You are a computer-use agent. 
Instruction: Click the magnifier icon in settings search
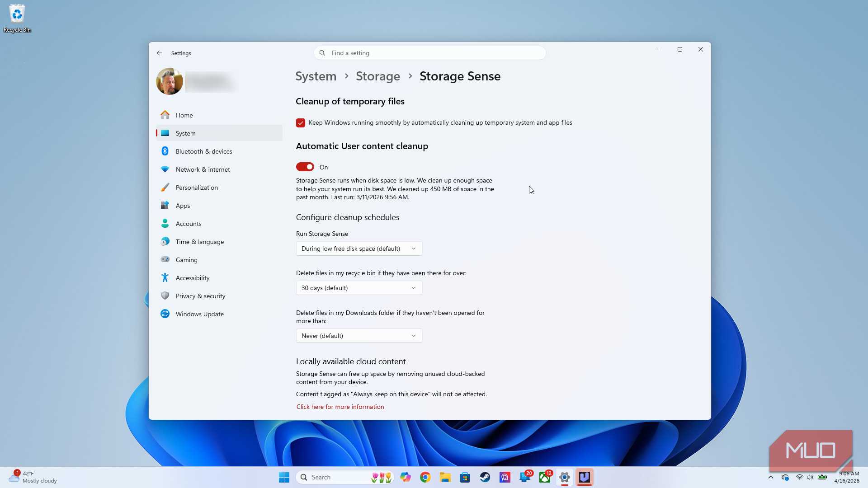(322, 53)
